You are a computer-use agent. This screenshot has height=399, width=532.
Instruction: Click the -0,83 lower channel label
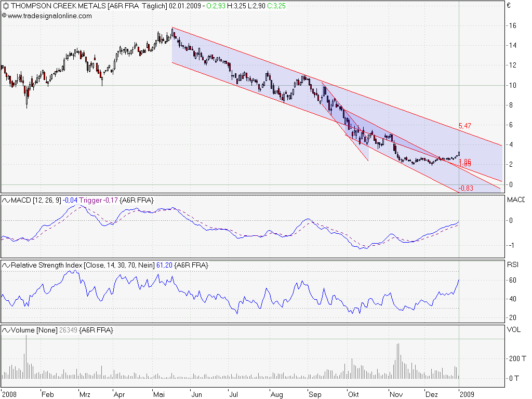[465, 188]
